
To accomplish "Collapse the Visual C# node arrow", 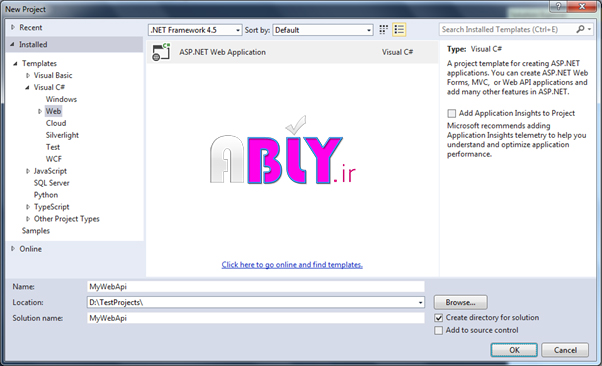I will coord(27,88).
